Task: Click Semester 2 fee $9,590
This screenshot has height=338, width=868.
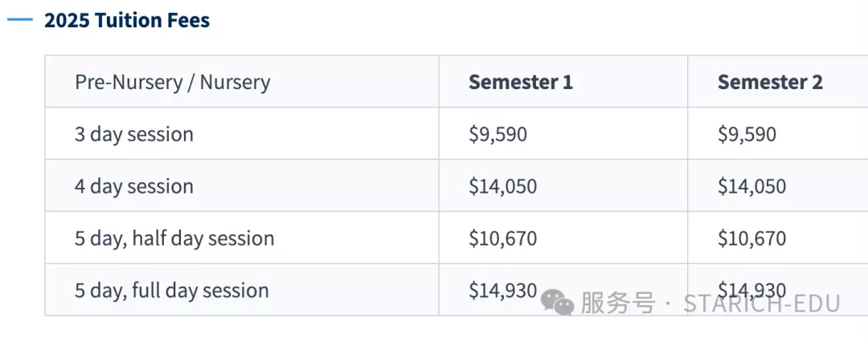Action: (x=747, y=134)
